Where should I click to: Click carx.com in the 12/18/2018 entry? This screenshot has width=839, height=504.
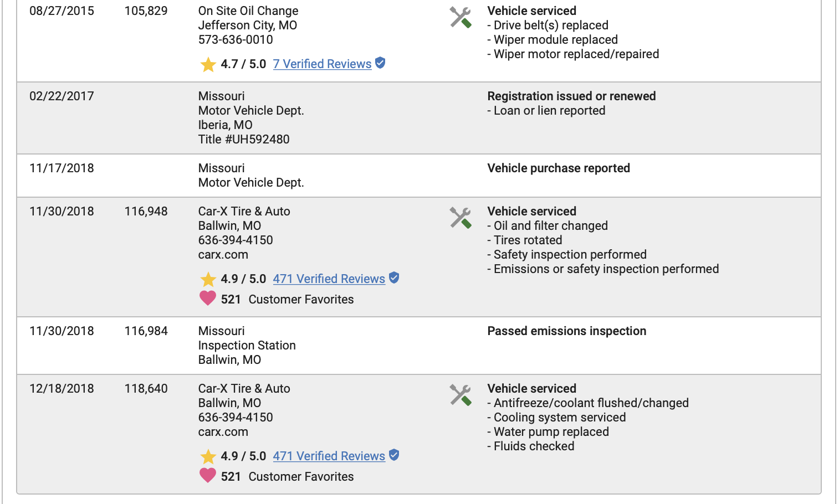(x=223, y=432)
